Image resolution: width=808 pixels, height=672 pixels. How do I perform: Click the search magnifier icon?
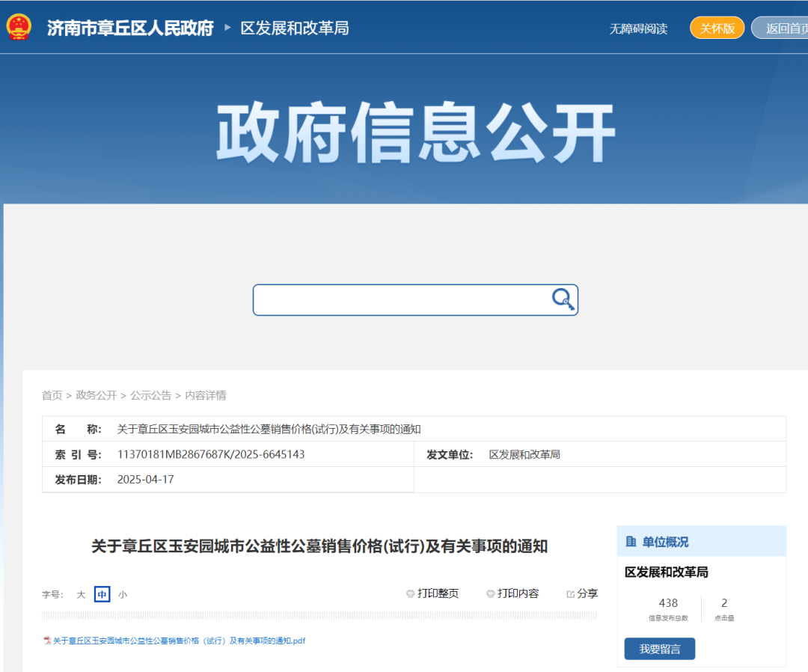coord(563,299)
